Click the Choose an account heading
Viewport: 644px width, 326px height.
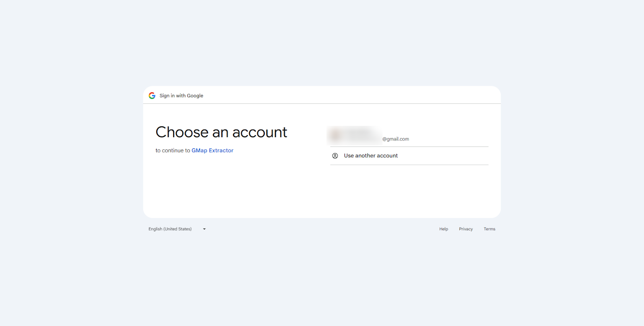221,132
